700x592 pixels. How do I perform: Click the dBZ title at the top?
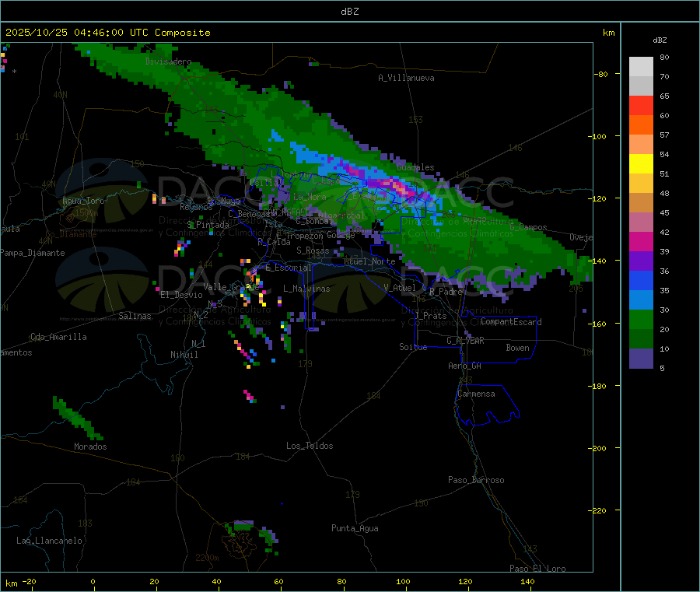click(x=349, y=11)
